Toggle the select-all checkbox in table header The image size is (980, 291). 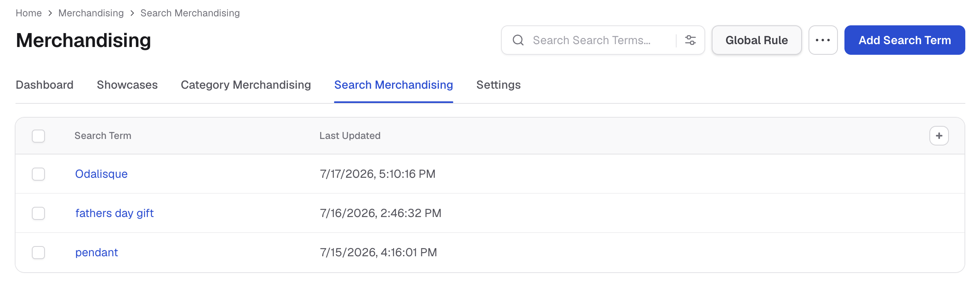tap(38, 136)
